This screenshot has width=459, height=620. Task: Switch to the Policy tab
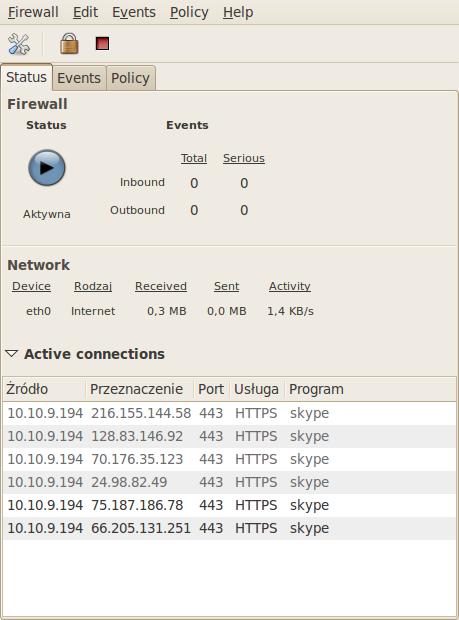[x=130, y=78]
